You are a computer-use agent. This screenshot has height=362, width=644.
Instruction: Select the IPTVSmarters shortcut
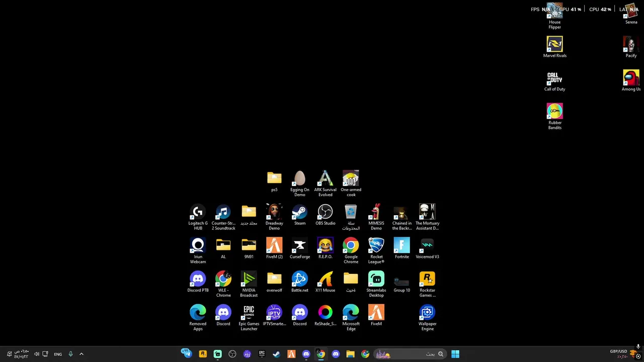274,316
